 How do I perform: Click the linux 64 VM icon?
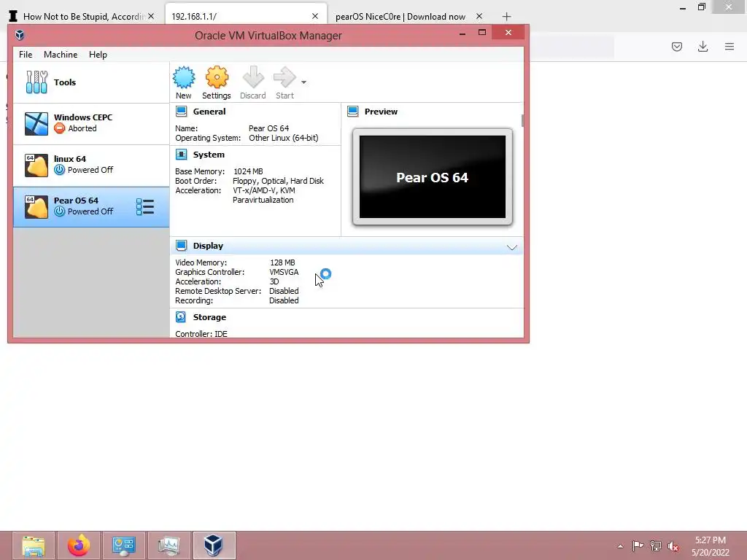[x=36, y=166]
